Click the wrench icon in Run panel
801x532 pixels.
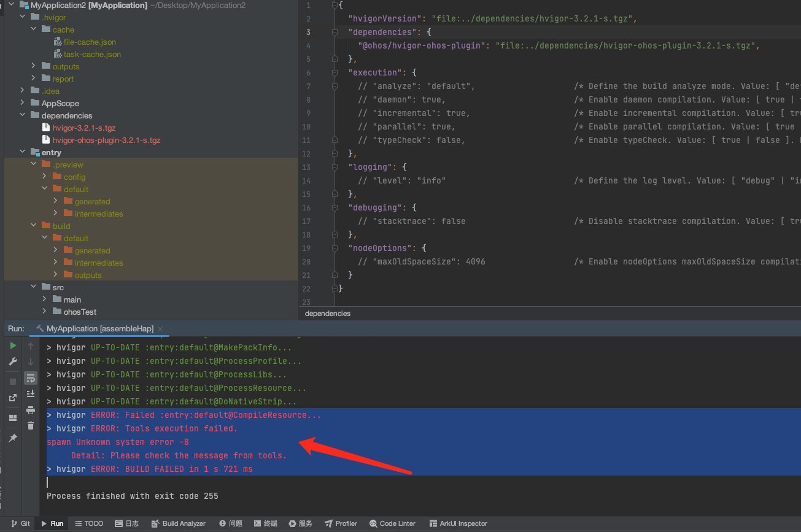(x=13, y=361)
